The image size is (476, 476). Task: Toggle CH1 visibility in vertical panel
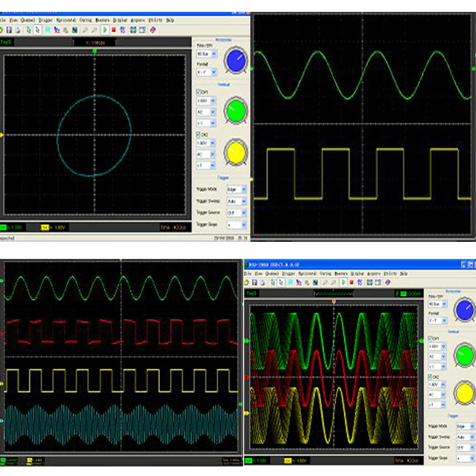pyautogui.click(x=198, y=91)
